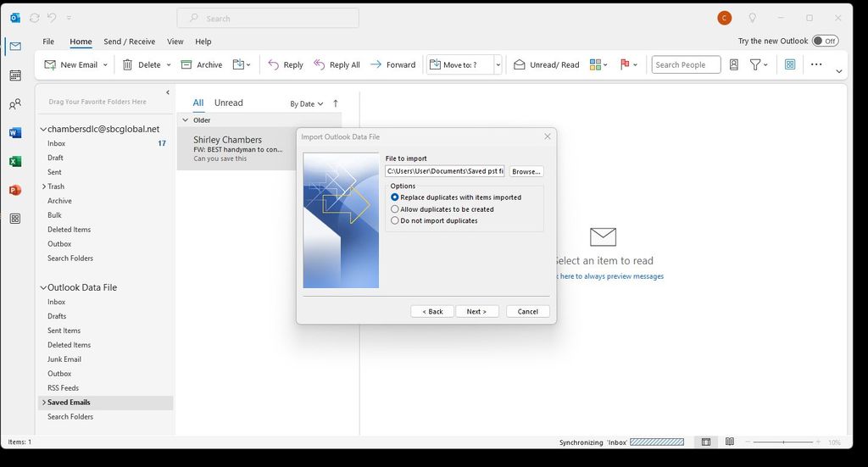Open the By Date sort dropdown
The image size is (868, 467).
click(307, 104)
